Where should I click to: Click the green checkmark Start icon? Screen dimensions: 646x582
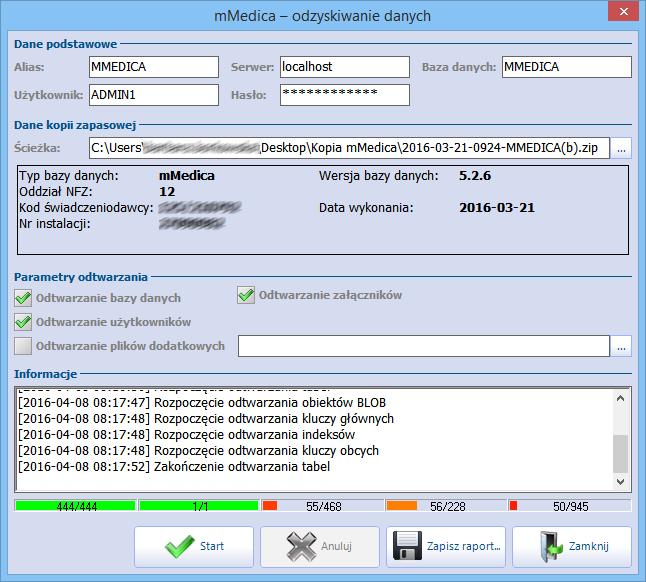tap(179, 546)
